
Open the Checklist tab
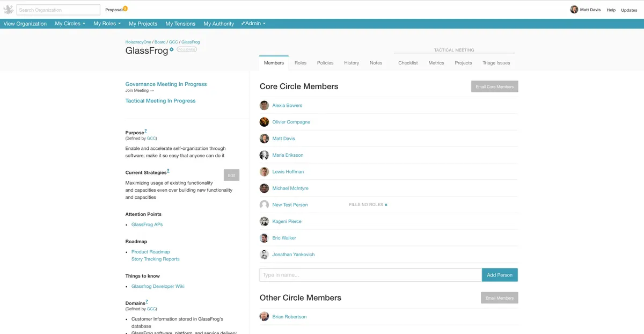coord(407,63)
